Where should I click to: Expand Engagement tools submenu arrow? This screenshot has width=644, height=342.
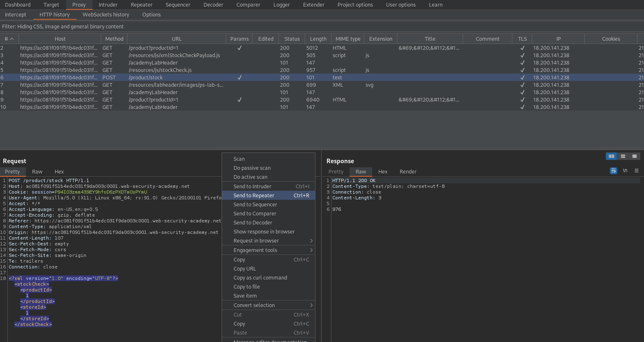(311, 250)
